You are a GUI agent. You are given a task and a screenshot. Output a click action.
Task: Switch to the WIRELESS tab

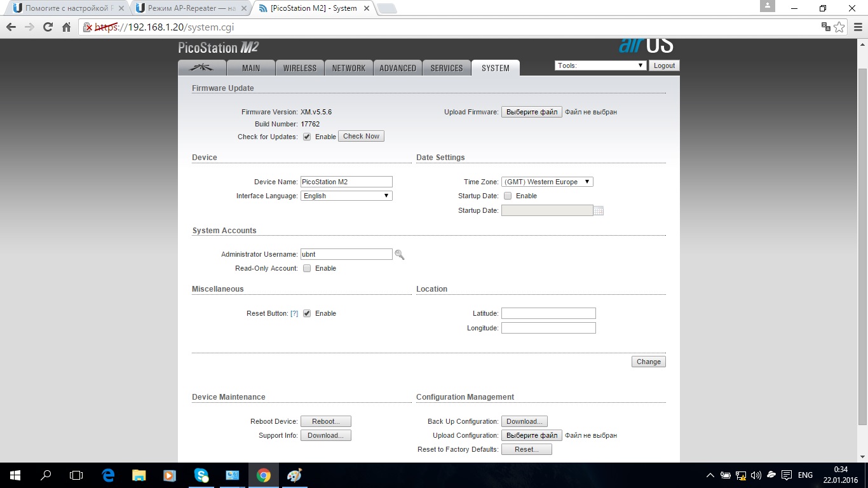(300, 68)
